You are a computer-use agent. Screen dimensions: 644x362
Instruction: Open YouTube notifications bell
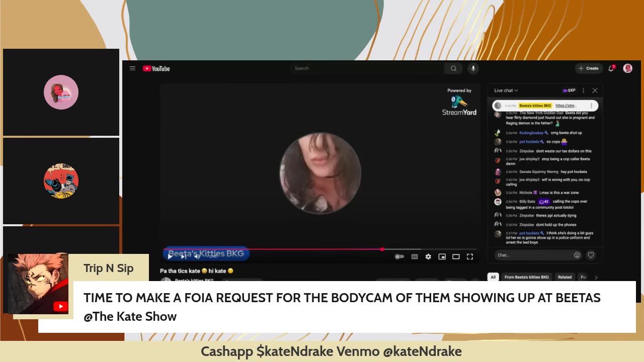point(611,68)
